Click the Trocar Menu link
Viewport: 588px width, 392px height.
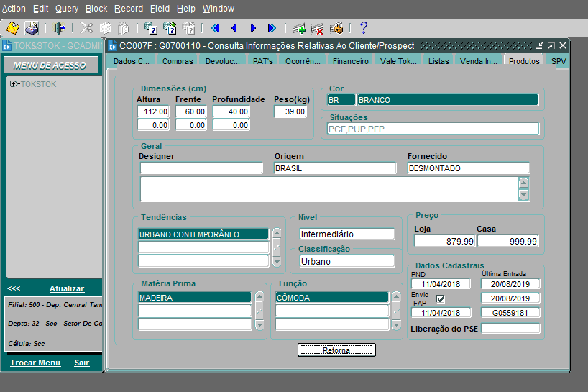35,363
